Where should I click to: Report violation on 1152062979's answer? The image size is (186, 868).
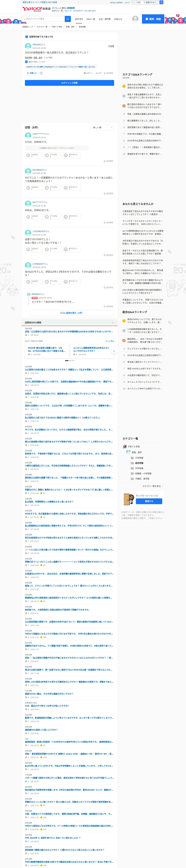(x=108, y=255)
